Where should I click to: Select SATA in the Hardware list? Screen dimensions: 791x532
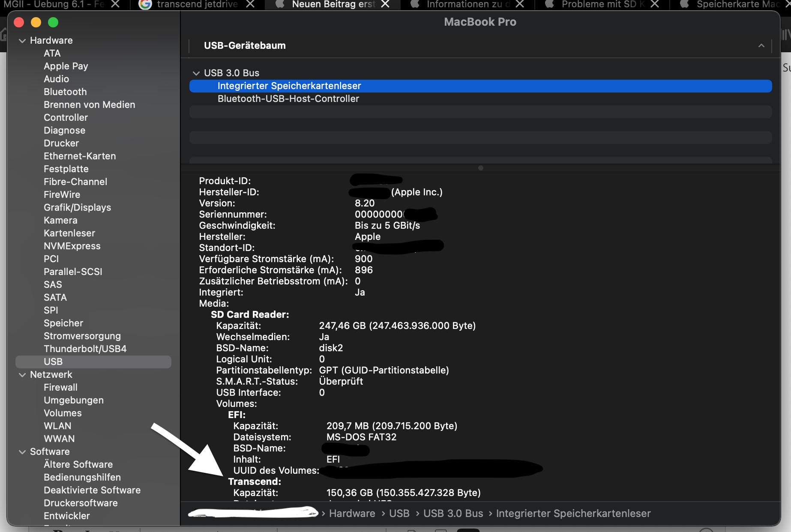click(x=55, y=298)
